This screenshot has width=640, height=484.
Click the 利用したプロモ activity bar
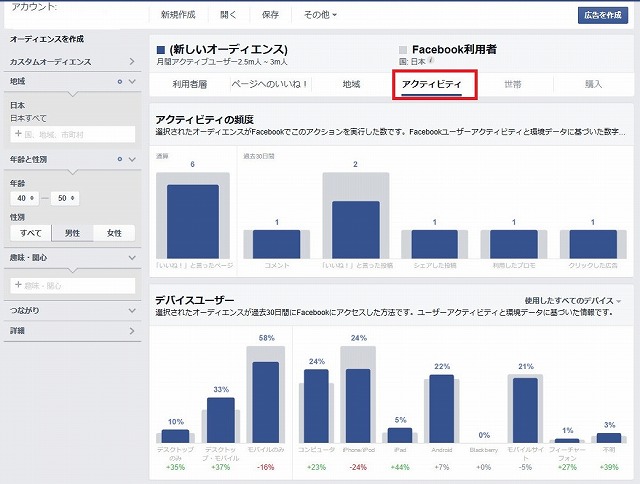(514, 244)
